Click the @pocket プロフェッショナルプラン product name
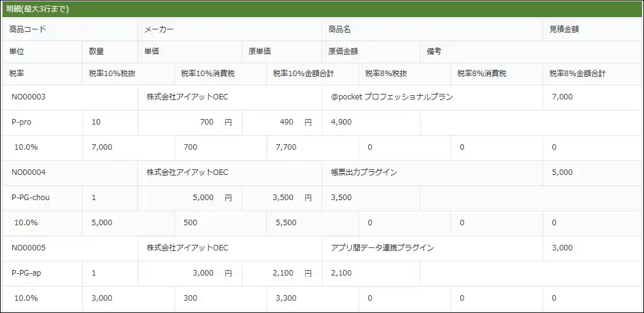 (392, 97)
